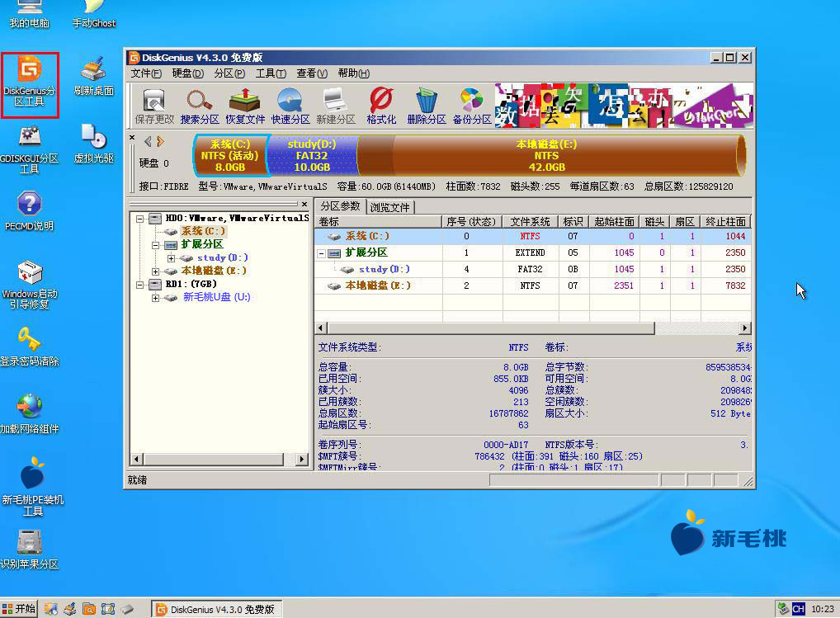Open 新毛桃PE装机工具 desktop icon
This screenshot has height=618, width=840.
[x=32, y=486]
